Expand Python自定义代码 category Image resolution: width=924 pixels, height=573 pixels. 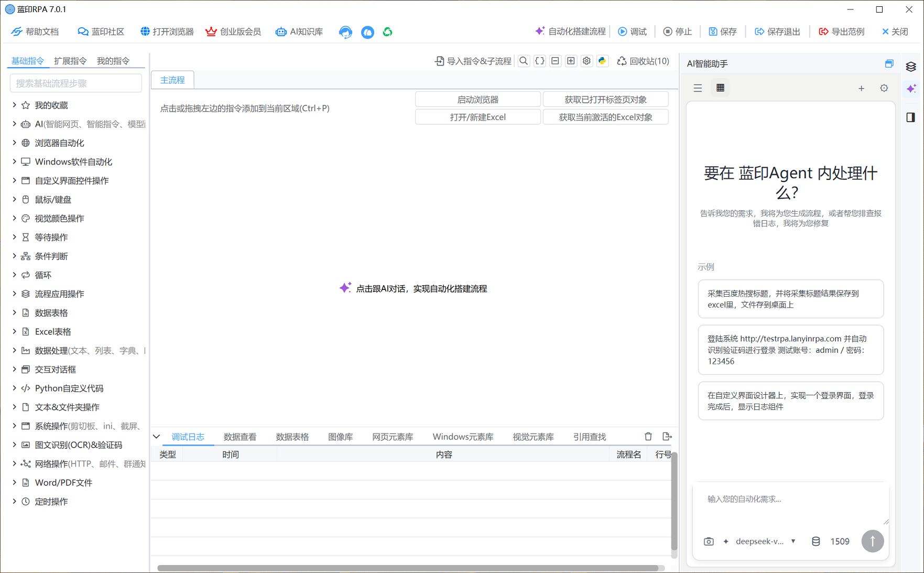pyautogui.click(x=14, y=388)
